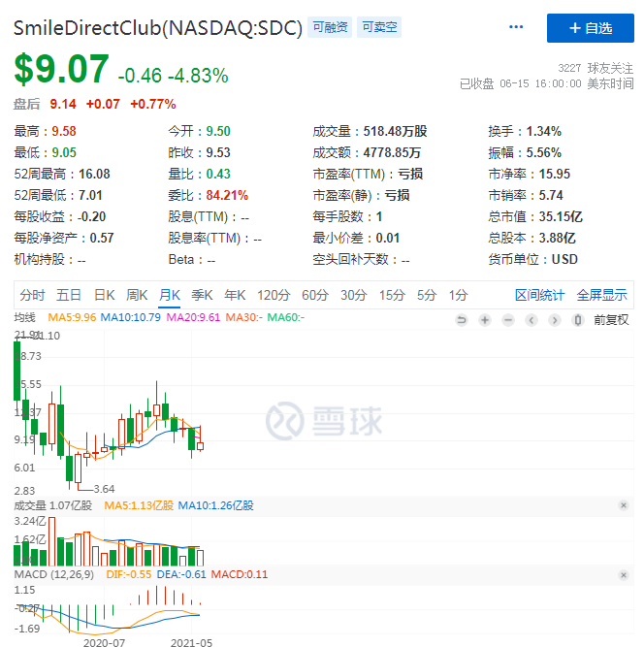Switch to the 5分 chart interval
The width and height of the screenshot is (644, 647).
click(427, 295)
